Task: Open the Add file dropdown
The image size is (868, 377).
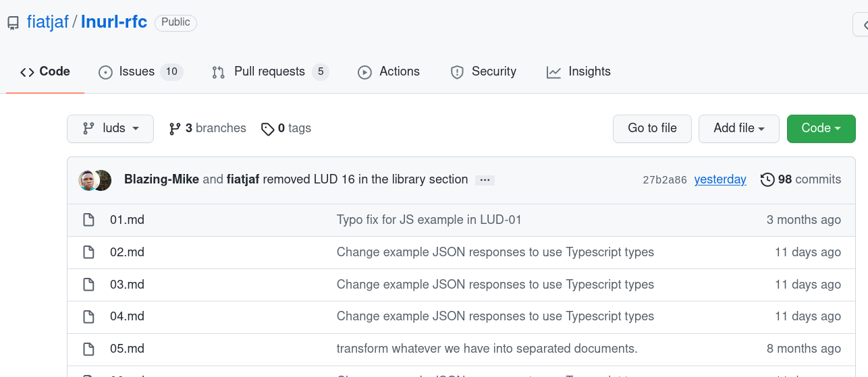Action: [x=738, y=129]
